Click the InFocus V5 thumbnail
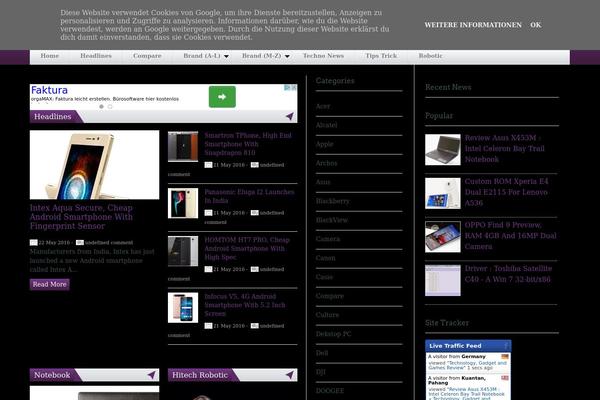Viewport: 600px width, 400px height. pos(183,308)
